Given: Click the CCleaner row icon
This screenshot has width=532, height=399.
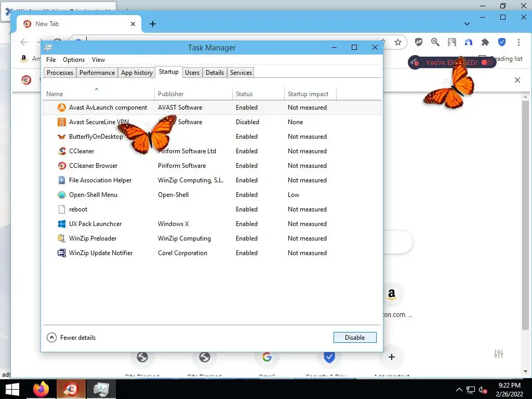Looking at the screenshot, I should click(x=62, y=151).
